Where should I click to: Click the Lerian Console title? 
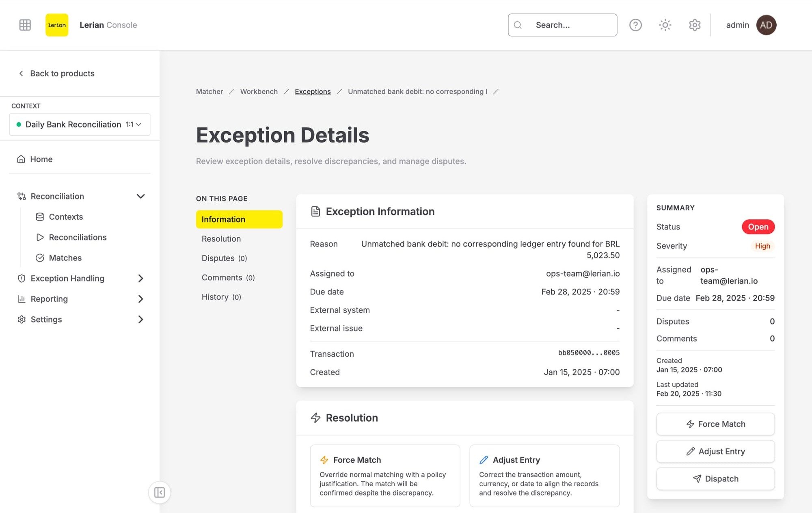[x=108, y=25]
